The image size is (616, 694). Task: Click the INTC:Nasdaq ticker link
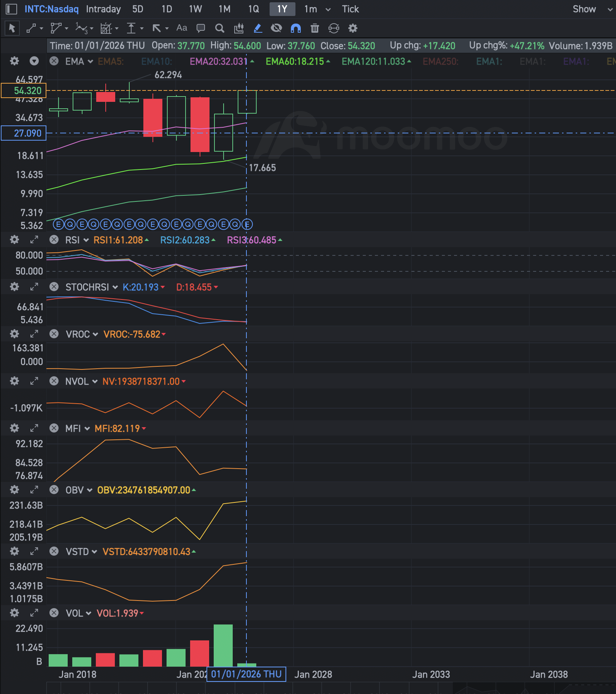(51, 9)
